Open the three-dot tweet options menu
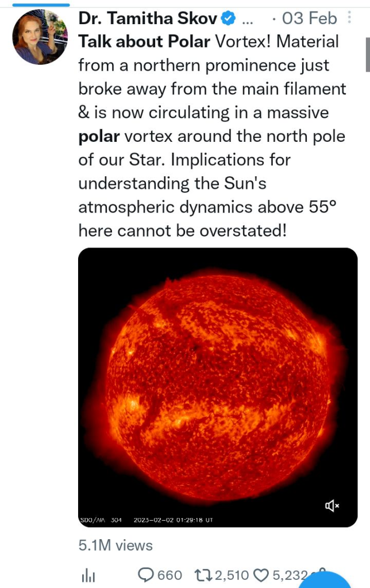 point(349,17)
